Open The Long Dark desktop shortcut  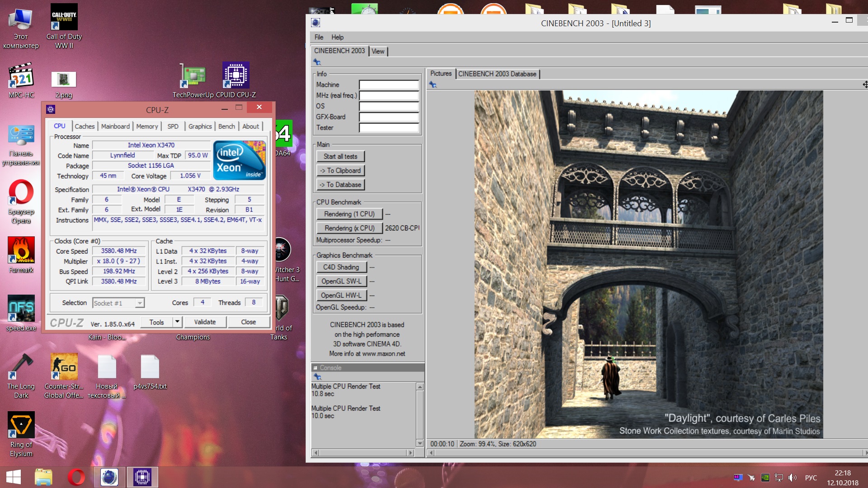point(21,376)
